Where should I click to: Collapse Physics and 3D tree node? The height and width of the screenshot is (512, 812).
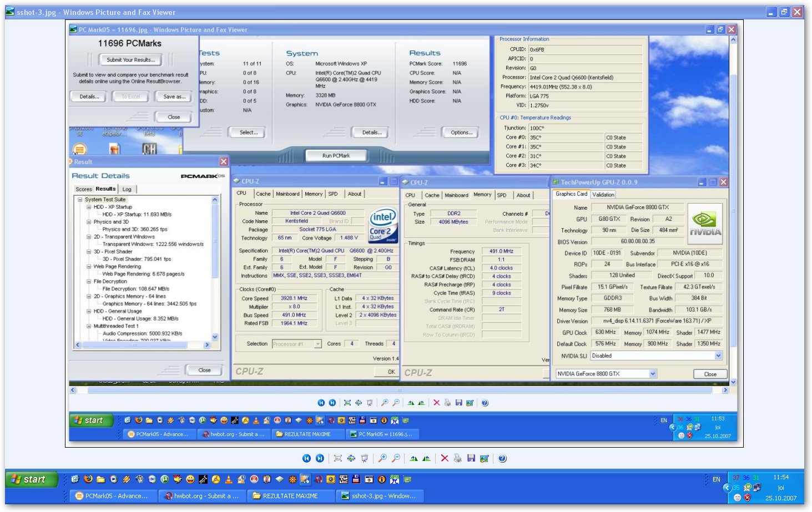[x=89, y=222]
